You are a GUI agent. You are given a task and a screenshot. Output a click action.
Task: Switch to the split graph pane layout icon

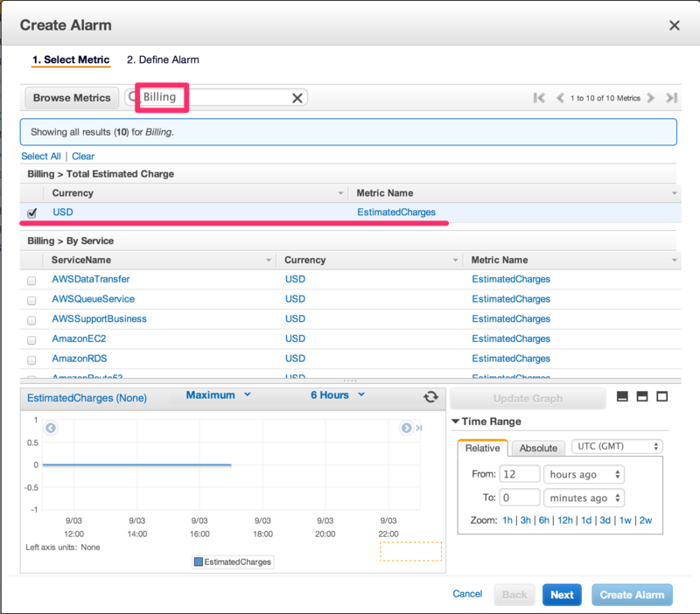coord(642,396)
